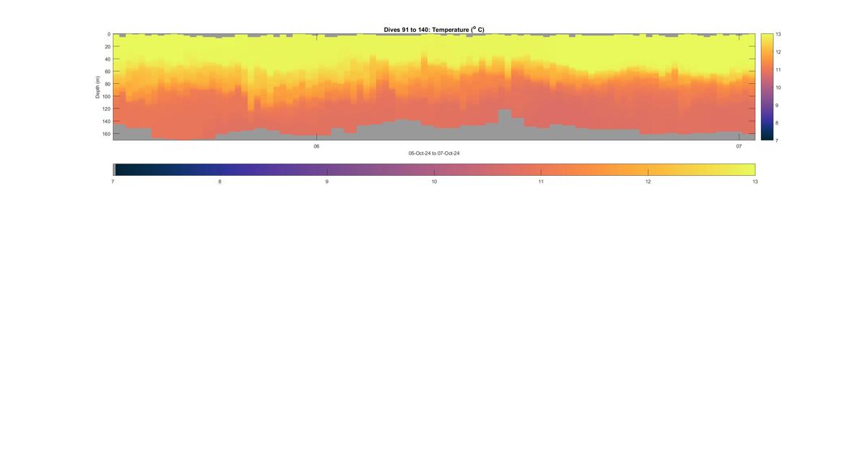Click the "11" label under horizontal colorbar
Viewport: 868px width, 450px height.
[541, 182]
